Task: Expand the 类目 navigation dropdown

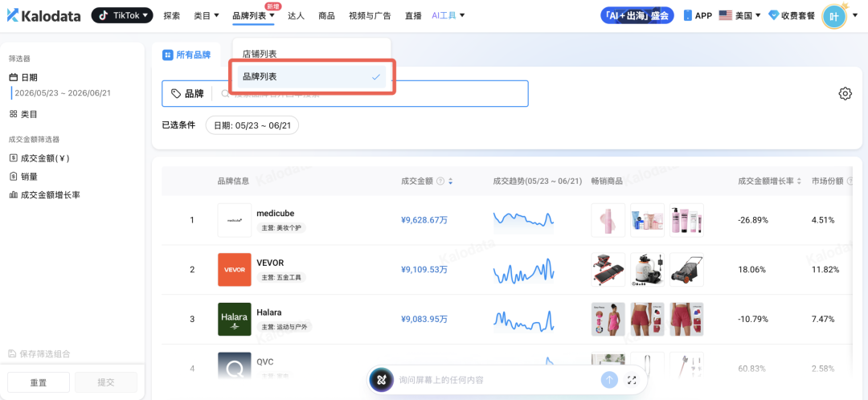Action: pyautogui.click(x=207, y=16)
